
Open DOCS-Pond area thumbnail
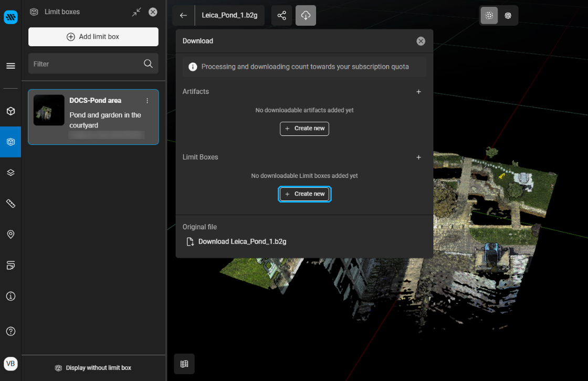[x=49, y=110]
